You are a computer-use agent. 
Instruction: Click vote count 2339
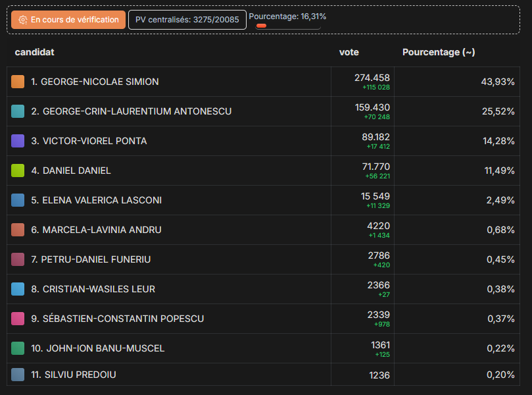click(378, 315)
